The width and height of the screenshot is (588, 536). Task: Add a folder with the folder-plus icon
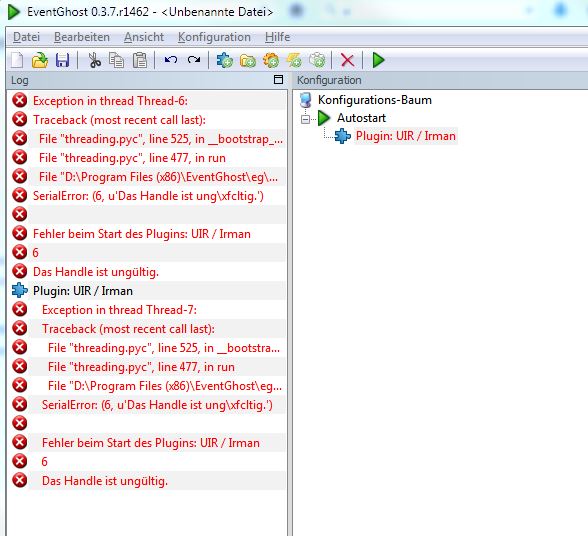coord(248,60)
